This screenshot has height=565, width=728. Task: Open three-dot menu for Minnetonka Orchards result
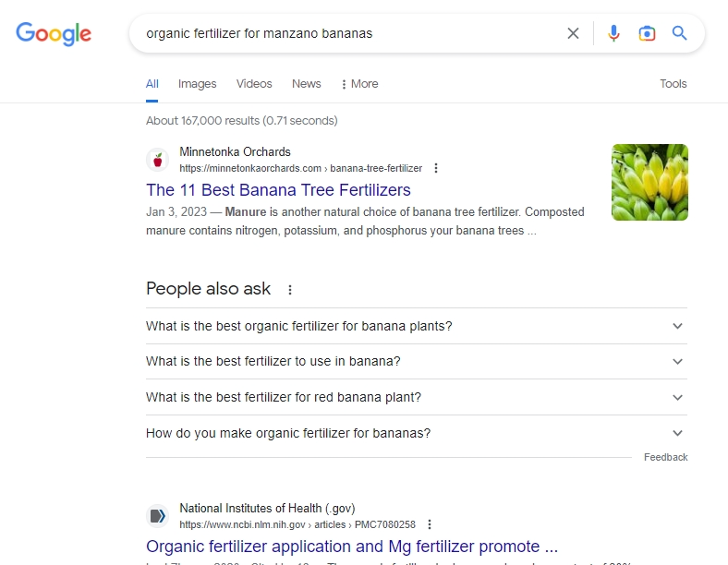pyautogui.click(x=436, y=168)
